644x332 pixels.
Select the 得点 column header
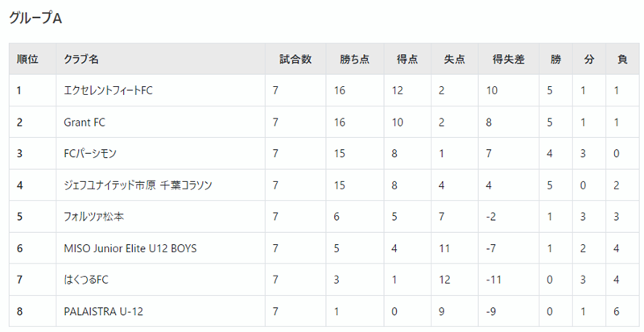(x=407, y=59)
